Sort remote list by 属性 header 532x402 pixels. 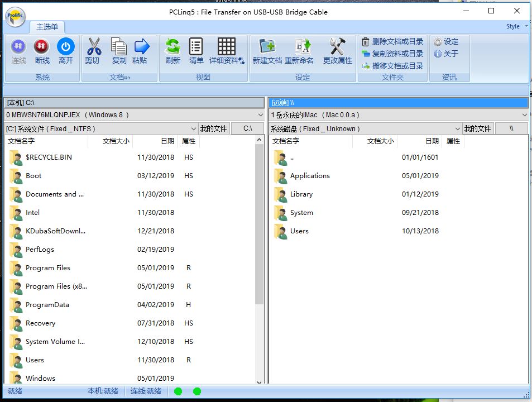pyautogui.click(x=453, y=141)
